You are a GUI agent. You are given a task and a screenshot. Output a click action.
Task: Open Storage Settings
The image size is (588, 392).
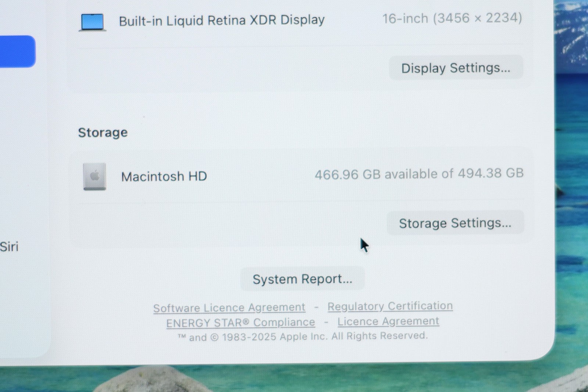[x=455, y=223]
